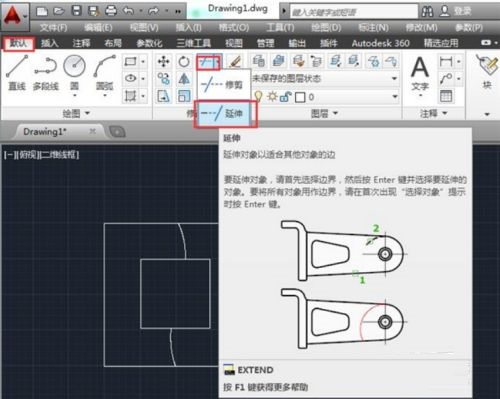Click the Table icon in annotation panel
The height and width of the screenshot is (399, 500).
pos(446,96)
